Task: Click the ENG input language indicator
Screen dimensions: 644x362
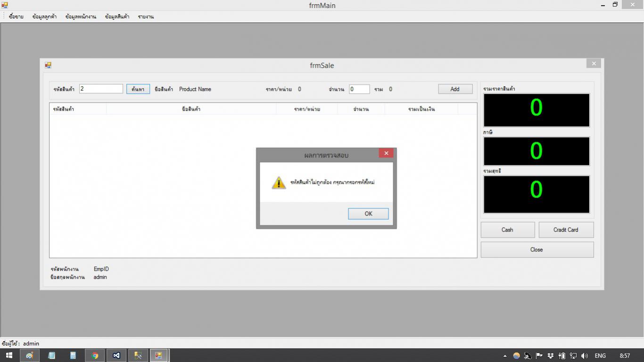Action: [x=600, y=356]
